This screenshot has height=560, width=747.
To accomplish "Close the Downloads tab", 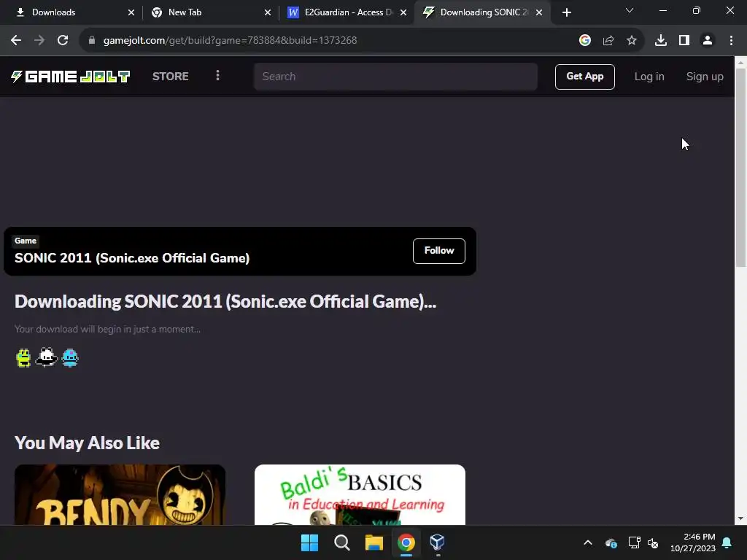I will tap(131, 12).
